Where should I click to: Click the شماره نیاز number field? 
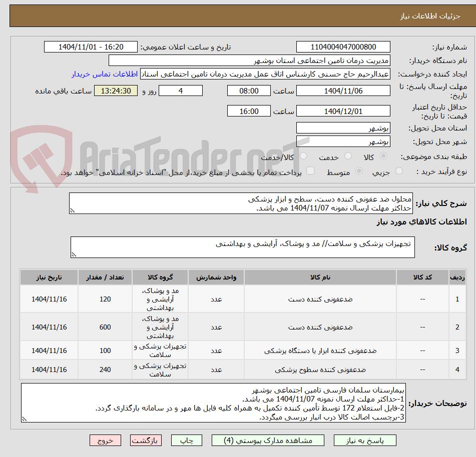coord(343,47)
